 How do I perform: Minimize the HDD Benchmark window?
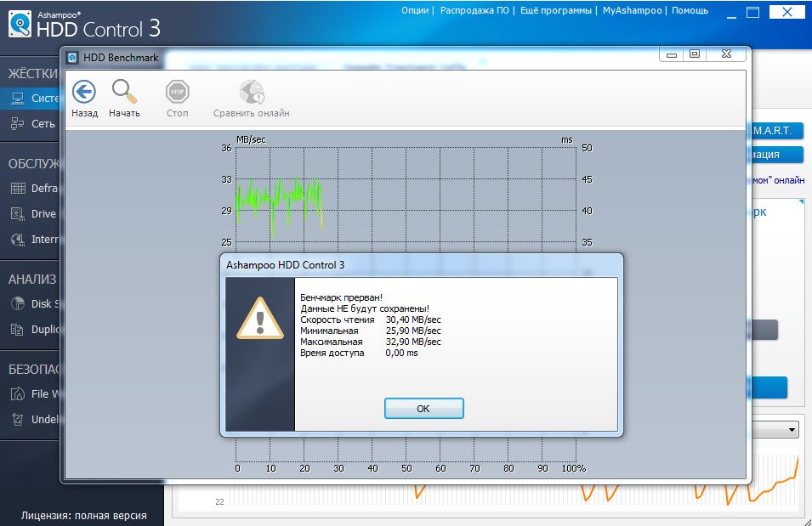[x=671, y=54]
